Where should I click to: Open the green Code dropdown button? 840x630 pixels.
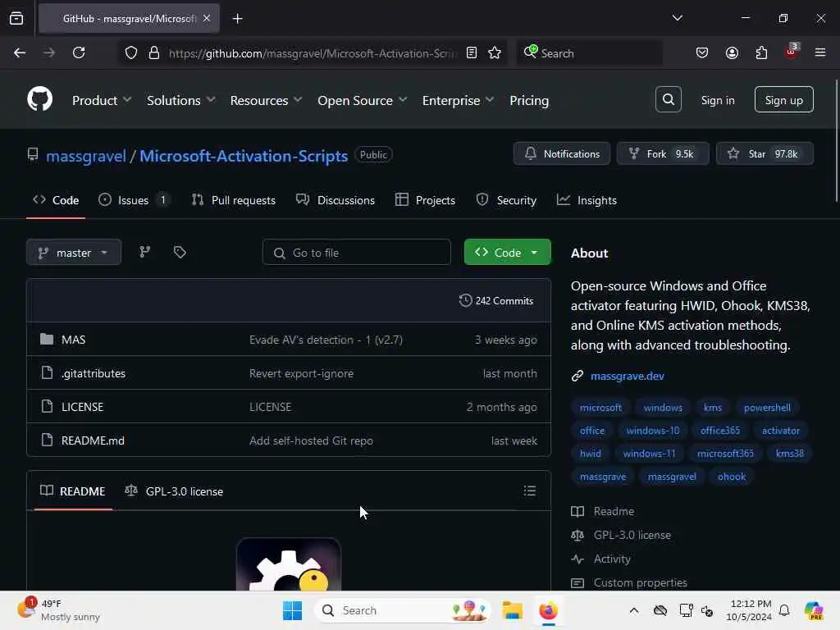pos(507,253)
